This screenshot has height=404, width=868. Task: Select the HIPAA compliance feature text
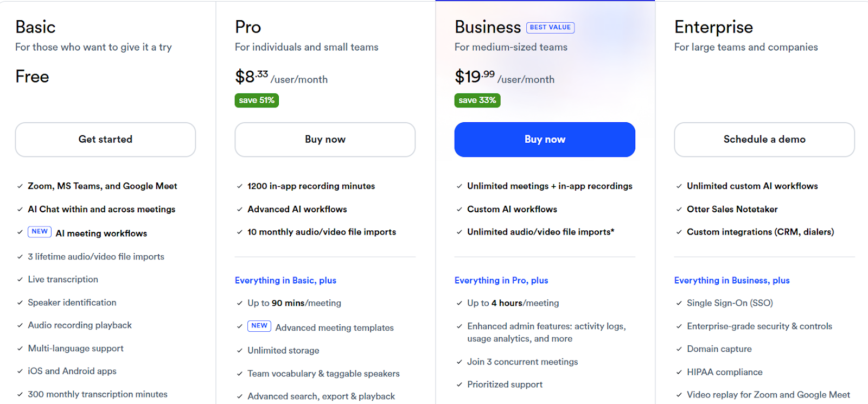click(724, 372)
